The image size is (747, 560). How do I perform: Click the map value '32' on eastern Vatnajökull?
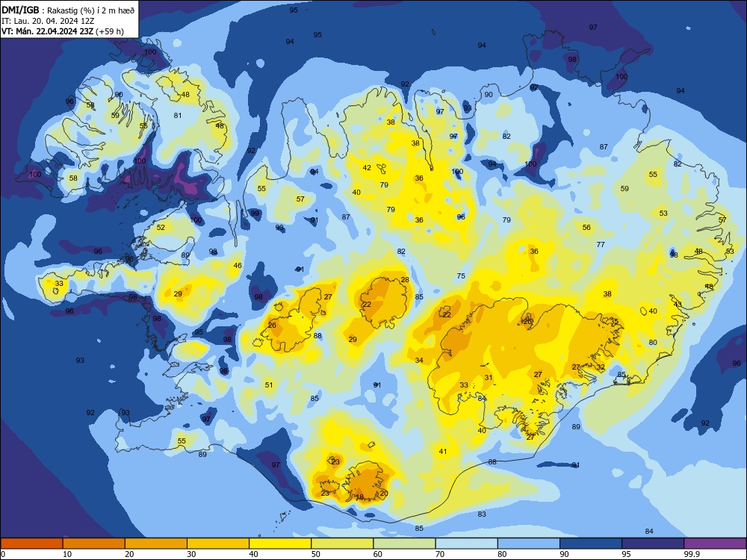coord(601,367)
